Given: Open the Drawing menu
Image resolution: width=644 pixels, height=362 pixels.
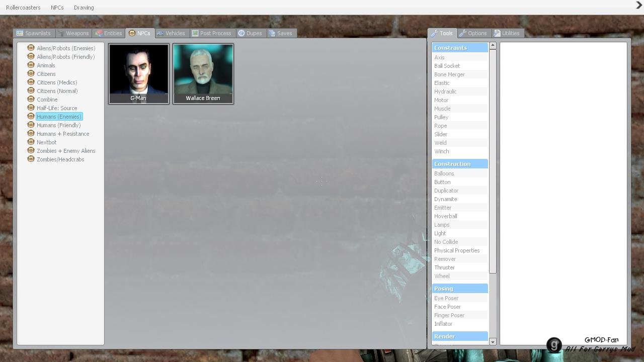Looking at the screenshot, I should 84,8.
